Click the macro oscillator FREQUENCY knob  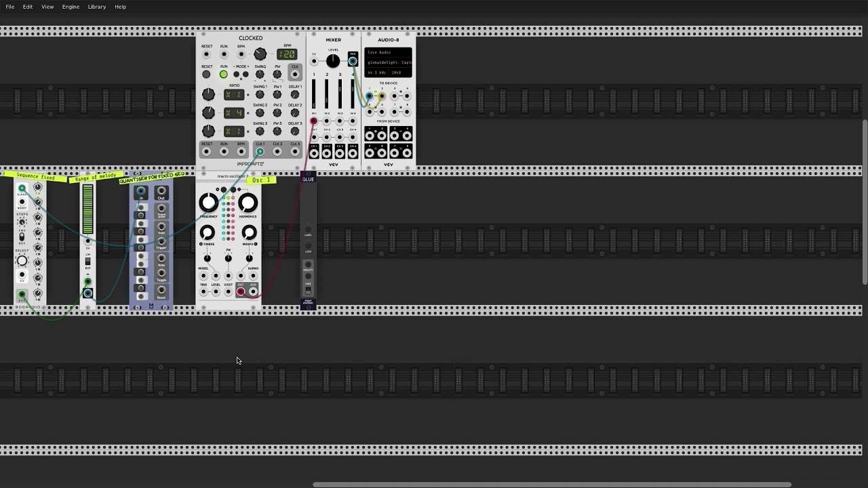209,202
